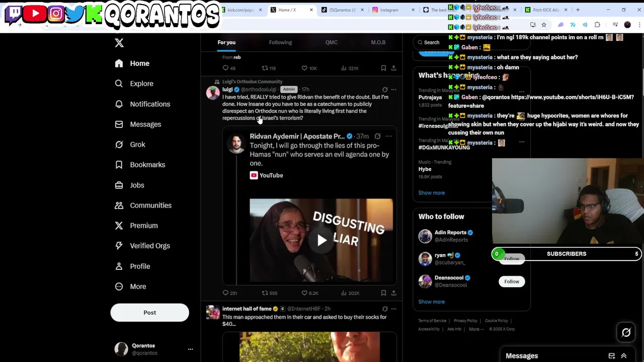Switch to the (5)Qorantos TikTok browser tab
Viewport: 644px width, 362px height.
coord(342,10)
